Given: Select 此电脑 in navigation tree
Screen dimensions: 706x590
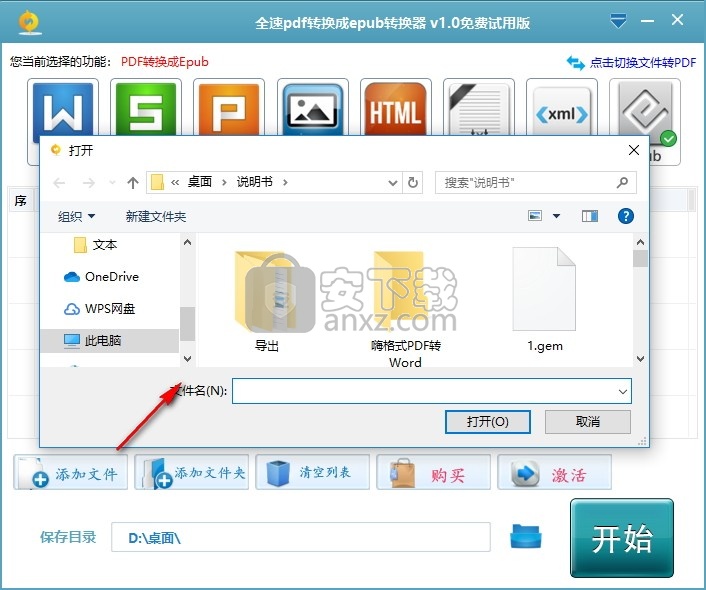Looking at the screenshot, I should [x=109, y=340].
